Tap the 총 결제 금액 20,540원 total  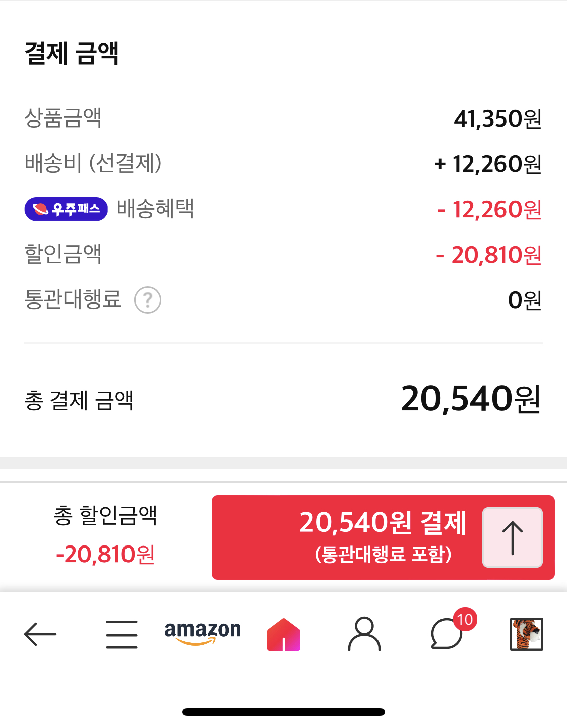coord(470,399)
